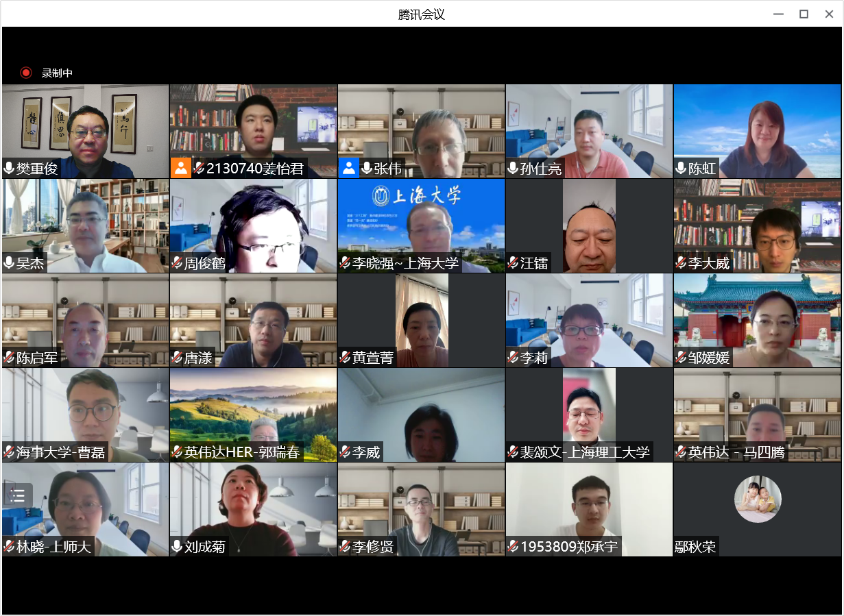
Task: Click the red recording indicator icon
Action: (26, 73)
